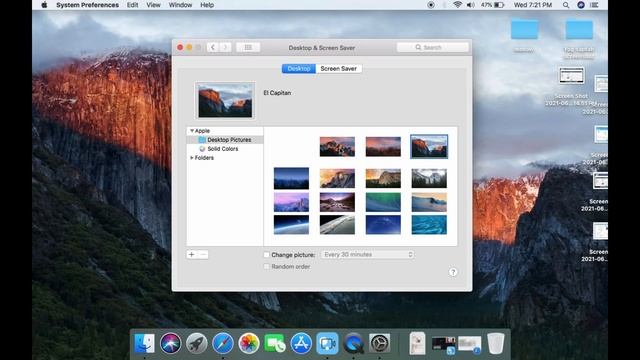This screenshot has width=640, height=360.
Task: Click the Folders sidebar row
Action: click(x=225, y=158)
